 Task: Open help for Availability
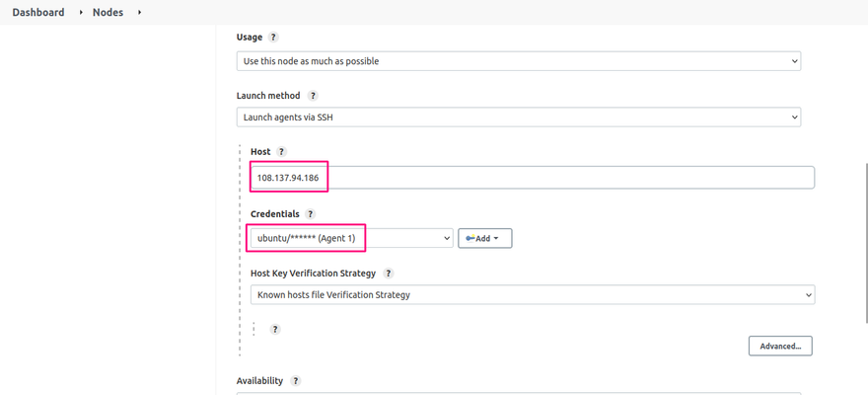click(296, 380)
